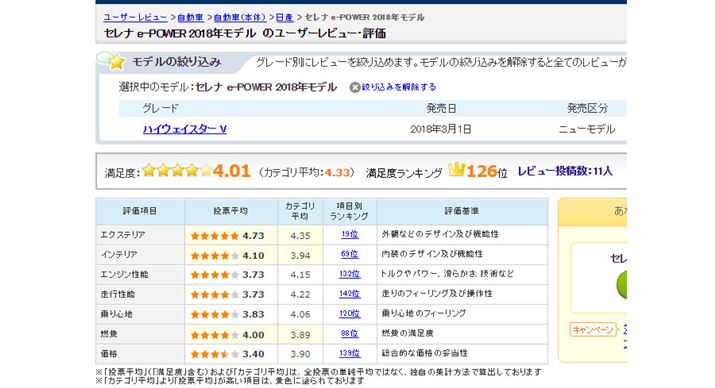Click the category average 4.15 cell
Screen dimensions: 715x388
point(300,275)
